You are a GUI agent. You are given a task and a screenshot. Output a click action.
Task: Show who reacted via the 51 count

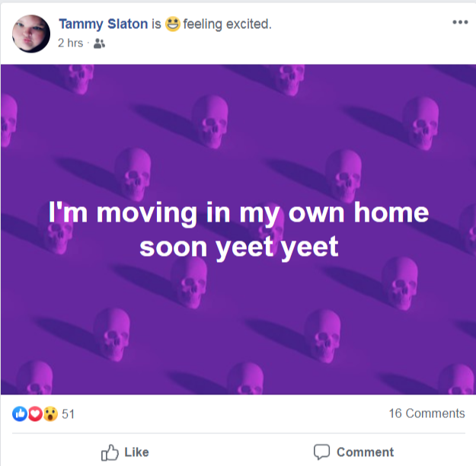click(69, 414)
